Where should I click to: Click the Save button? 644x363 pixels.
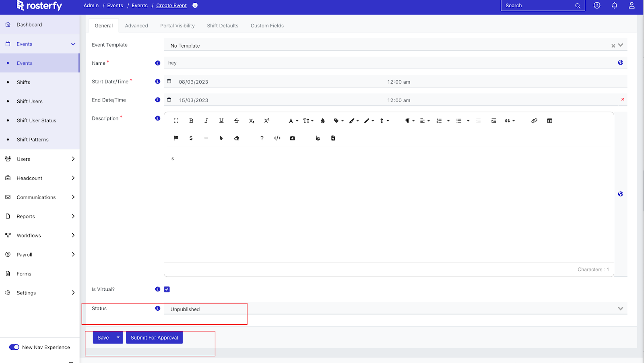point(103,338)
